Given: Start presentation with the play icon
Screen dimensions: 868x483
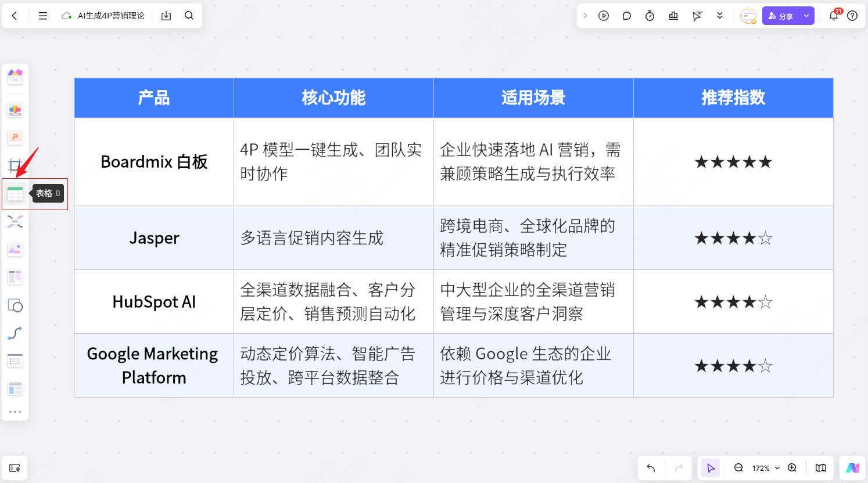Looking at the screenshot, I should click(604, 16).
